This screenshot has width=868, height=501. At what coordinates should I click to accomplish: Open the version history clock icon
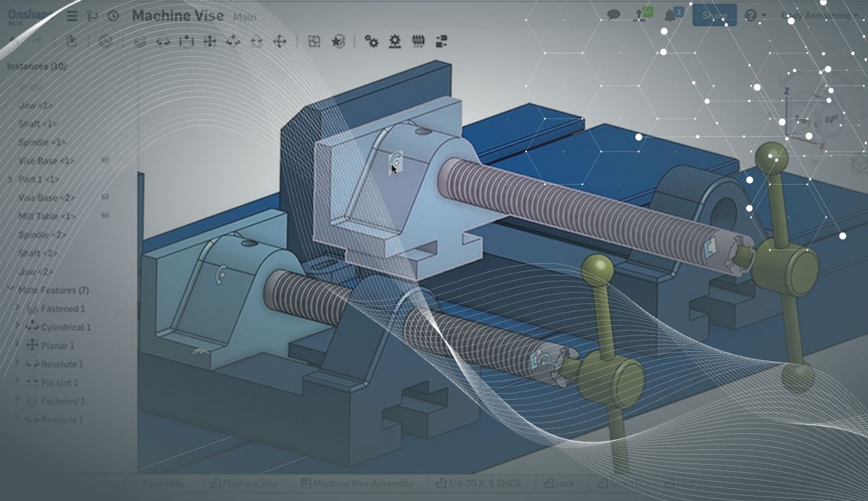[113, 16]
